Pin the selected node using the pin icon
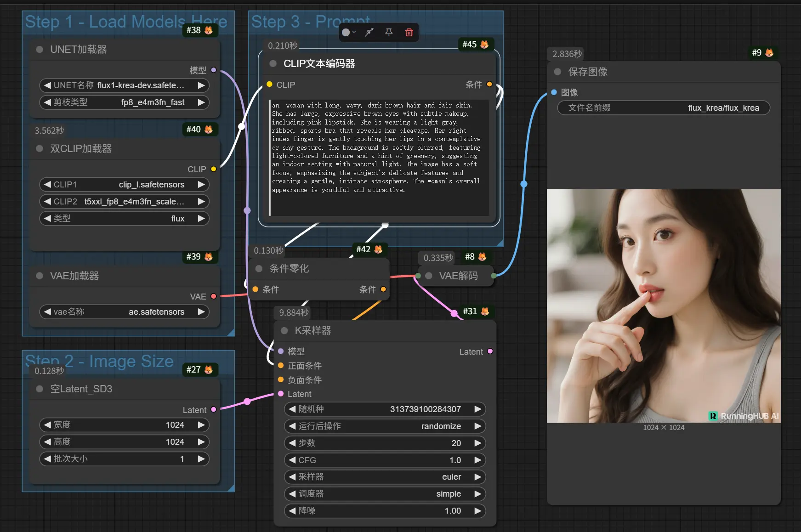Screen dimensions: 801x532 389,32
